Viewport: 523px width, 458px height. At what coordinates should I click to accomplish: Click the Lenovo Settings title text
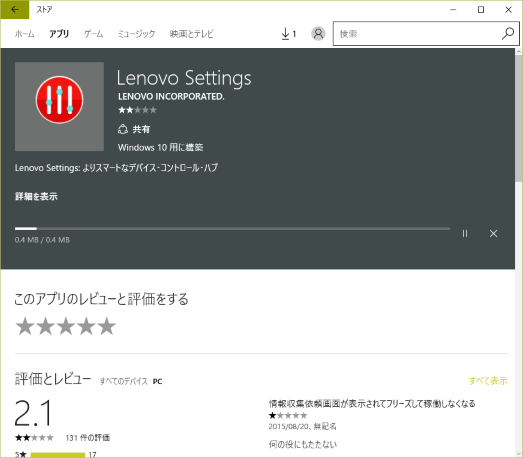184,78
